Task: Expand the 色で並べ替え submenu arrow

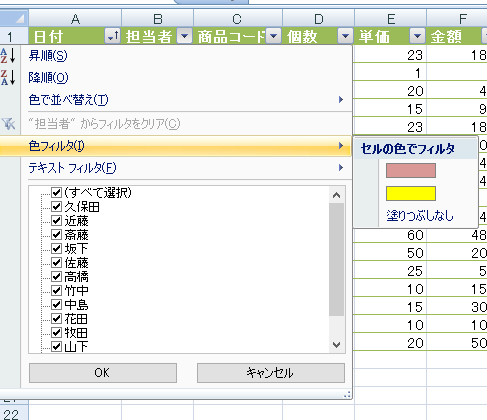Action: (x=341, y=100)
